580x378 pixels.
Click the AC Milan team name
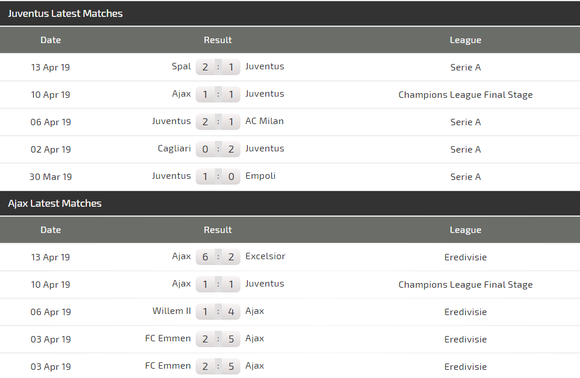[x=264, y=121]
